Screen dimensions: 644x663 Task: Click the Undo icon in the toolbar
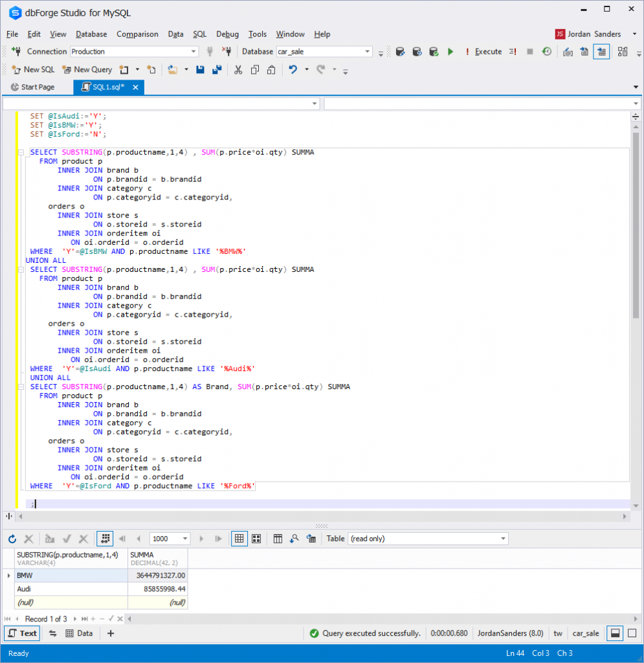coord(293,69)
